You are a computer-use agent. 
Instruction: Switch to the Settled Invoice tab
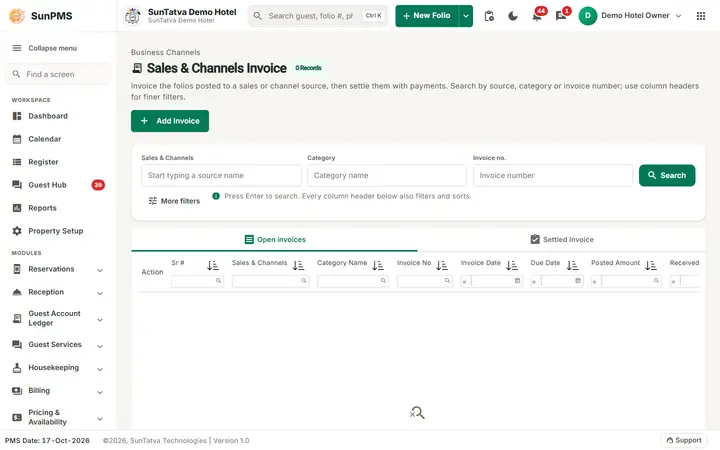562,239
